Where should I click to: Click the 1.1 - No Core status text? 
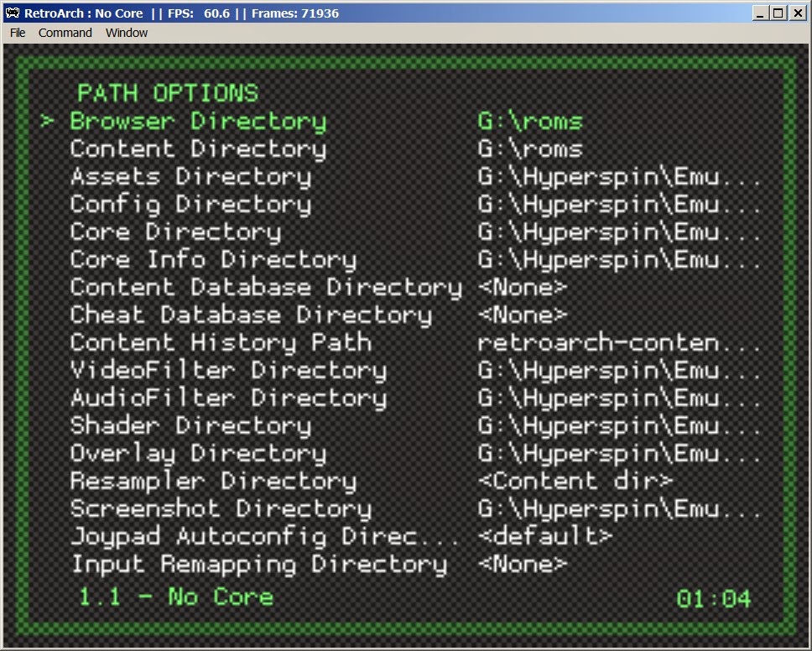coord(176,597)
